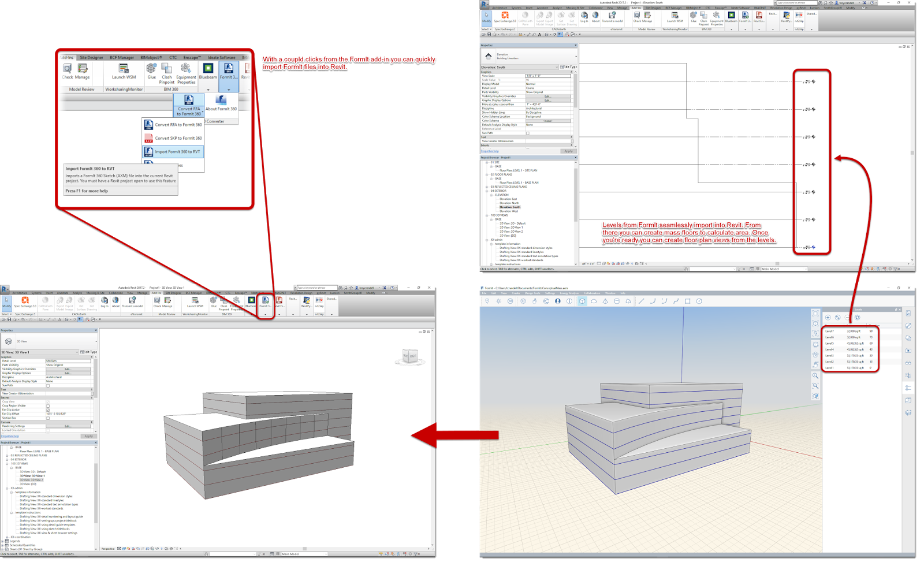The image size is (924, 566).
Task: Enable the Section Box checkbox
Action: pyautogui.click(x=48, y=418)
